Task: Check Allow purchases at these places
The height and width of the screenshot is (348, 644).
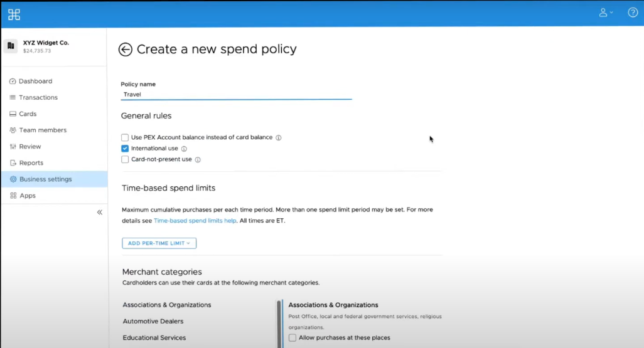Action: coord(292,338)
